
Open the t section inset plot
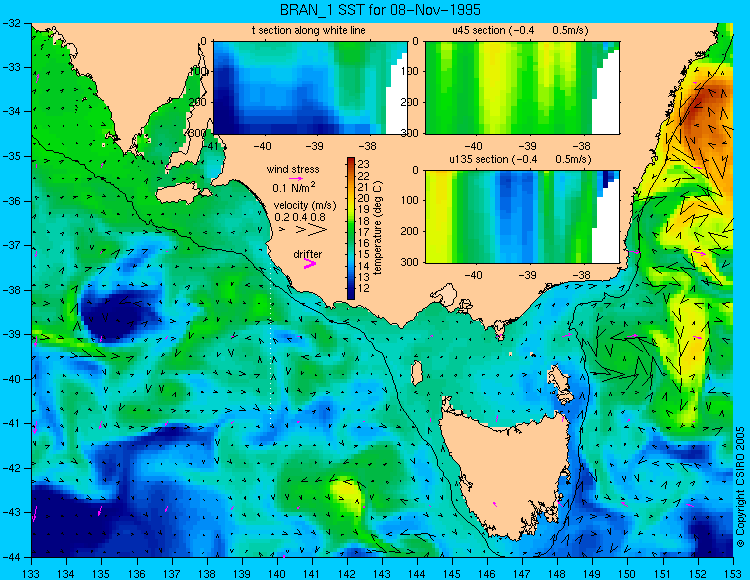click(x=310, y=88)
